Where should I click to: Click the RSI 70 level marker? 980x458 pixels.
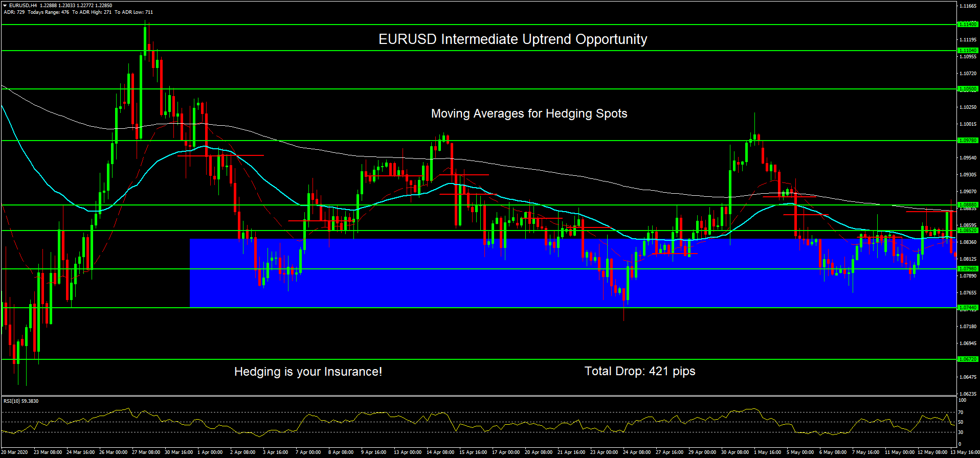961,413
